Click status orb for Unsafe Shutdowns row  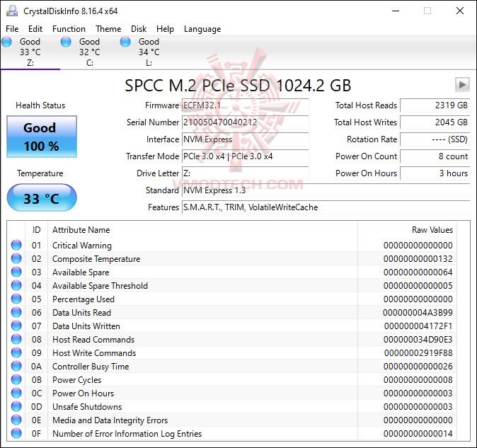[x=16, y=406]
